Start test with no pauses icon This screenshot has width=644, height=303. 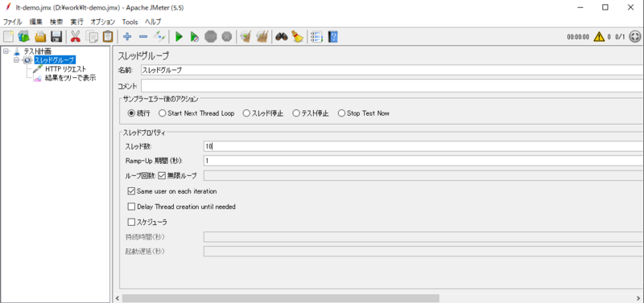[x=195, y=37]
